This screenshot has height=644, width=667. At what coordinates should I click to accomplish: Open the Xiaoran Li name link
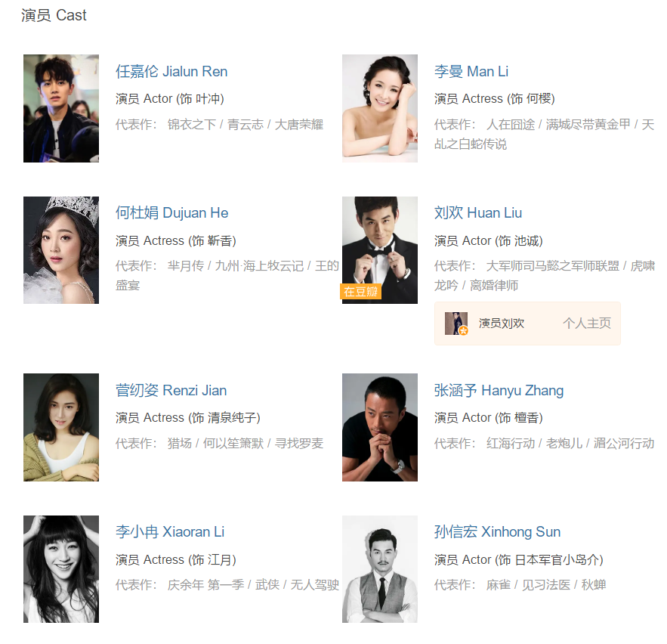point(170,531)
